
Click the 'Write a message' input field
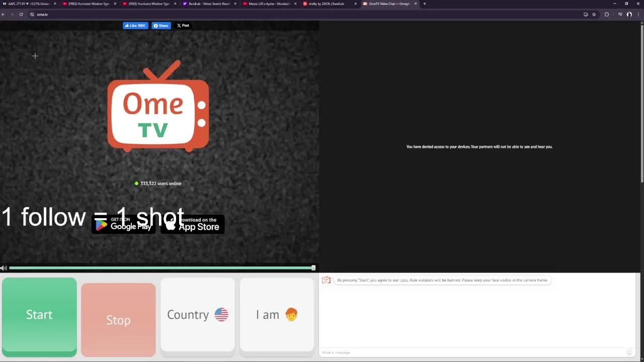473,352
